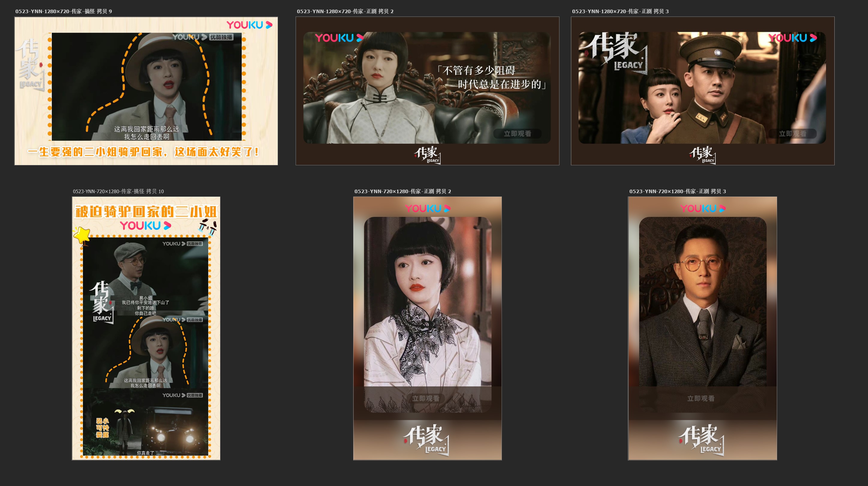Image resolution: width=868 pixels, height=486 pixels.
Task: Click small 传家 logo below armchair woman image
Action: (x=427, y=155)
